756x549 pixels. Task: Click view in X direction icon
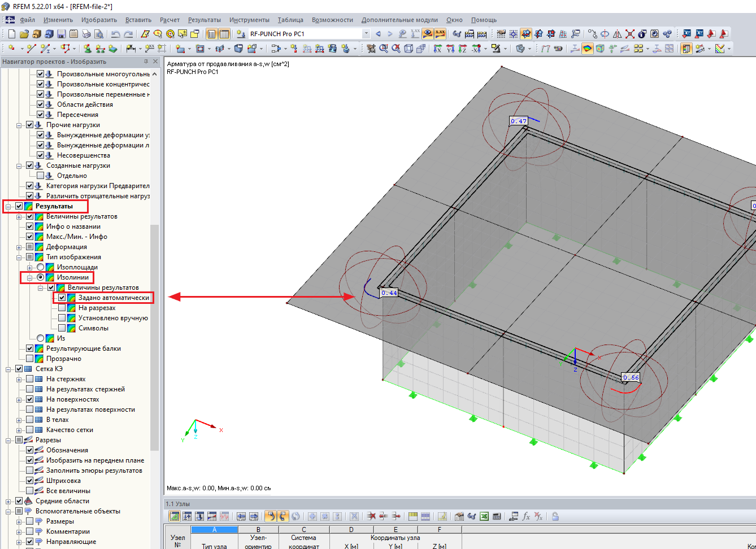coord(438,49)
